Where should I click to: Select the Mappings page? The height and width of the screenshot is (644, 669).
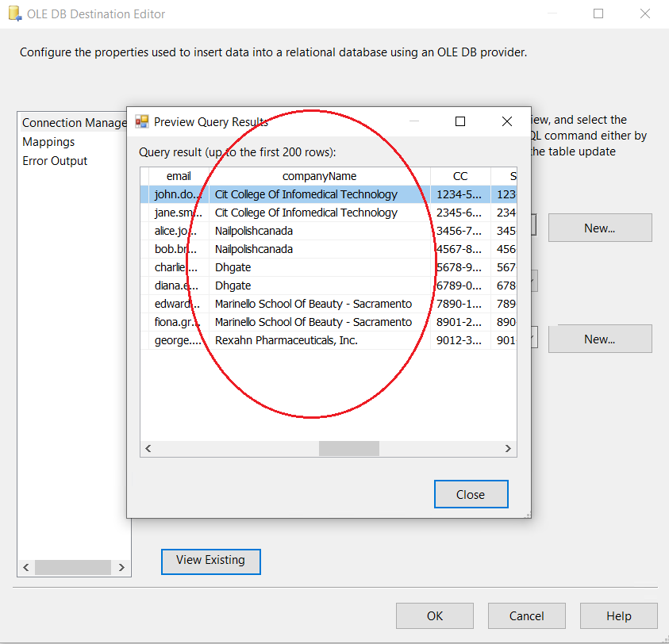(x=48, y=142)
